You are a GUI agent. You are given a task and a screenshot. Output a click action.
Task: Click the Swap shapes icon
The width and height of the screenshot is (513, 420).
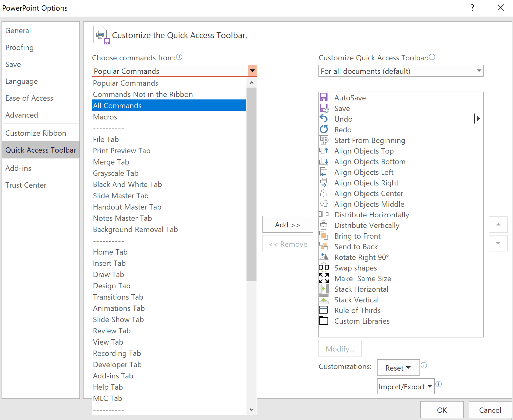tap(324, 267)
